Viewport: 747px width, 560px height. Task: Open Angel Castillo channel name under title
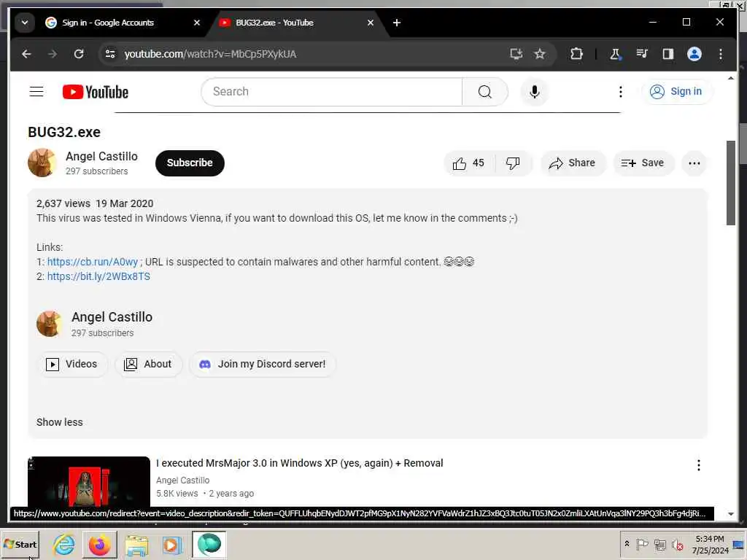101,156
